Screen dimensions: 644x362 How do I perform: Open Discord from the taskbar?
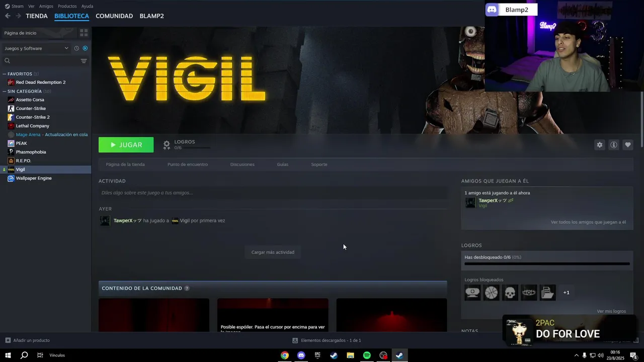tap(301, 355)
